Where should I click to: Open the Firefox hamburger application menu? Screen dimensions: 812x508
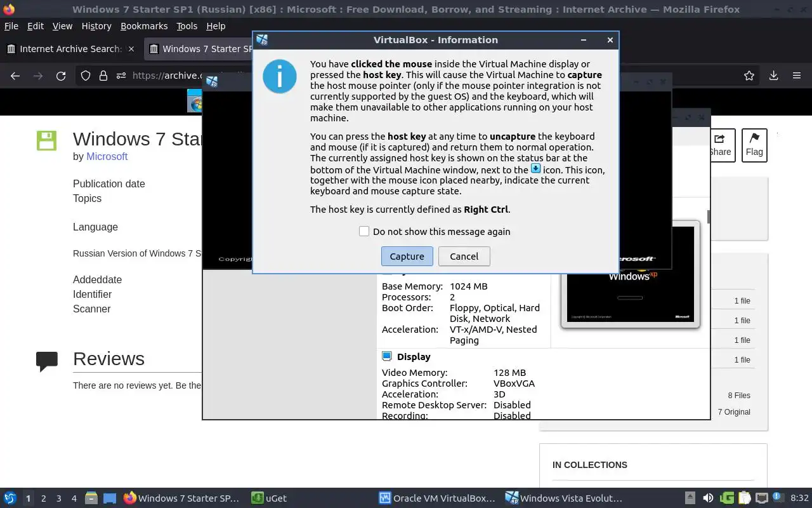797,76
